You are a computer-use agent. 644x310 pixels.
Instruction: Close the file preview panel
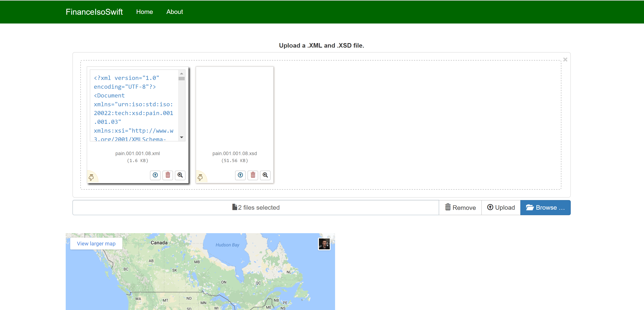coord(565,60)
